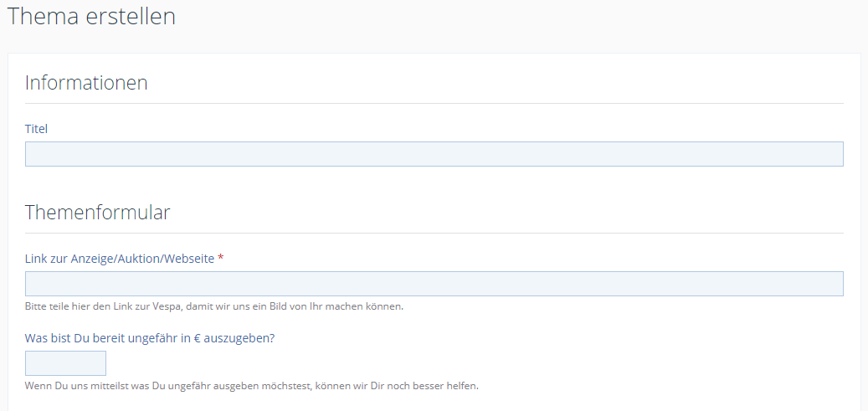Screen dimensions: 868x411
Task: Click the 'Link zur Anzeige/Auktion/Webseite' label
Action: point(120,259)
